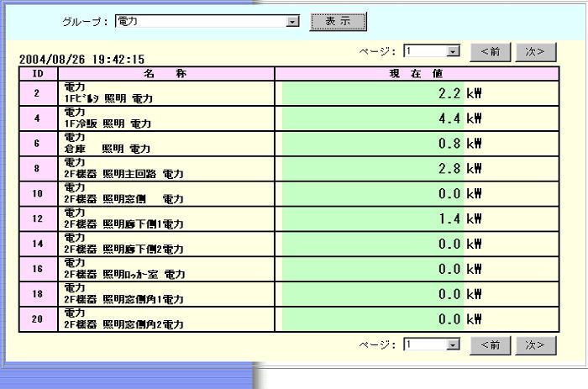
Task: Click name cell 2F機器 照明ロッカー室 電力
Action: tap(166, 269)
